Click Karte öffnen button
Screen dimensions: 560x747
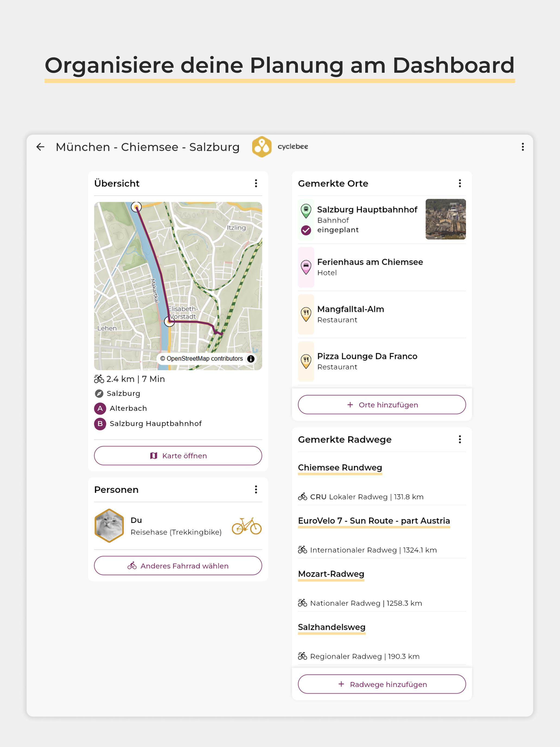[178, 455]
